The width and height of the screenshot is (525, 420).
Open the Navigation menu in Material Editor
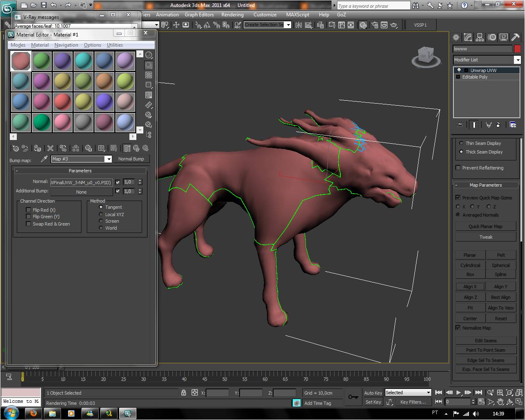[66, 45]
